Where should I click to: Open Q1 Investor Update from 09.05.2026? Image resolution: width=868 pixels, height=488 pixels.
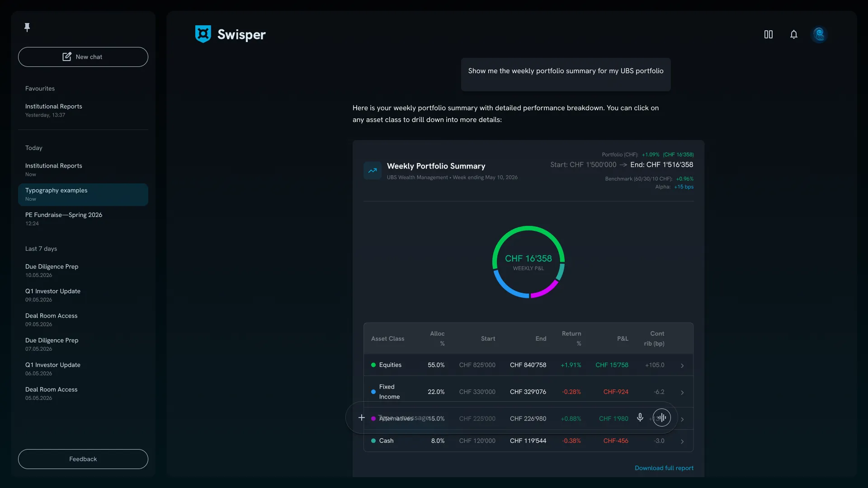click(x=83, y=296)
